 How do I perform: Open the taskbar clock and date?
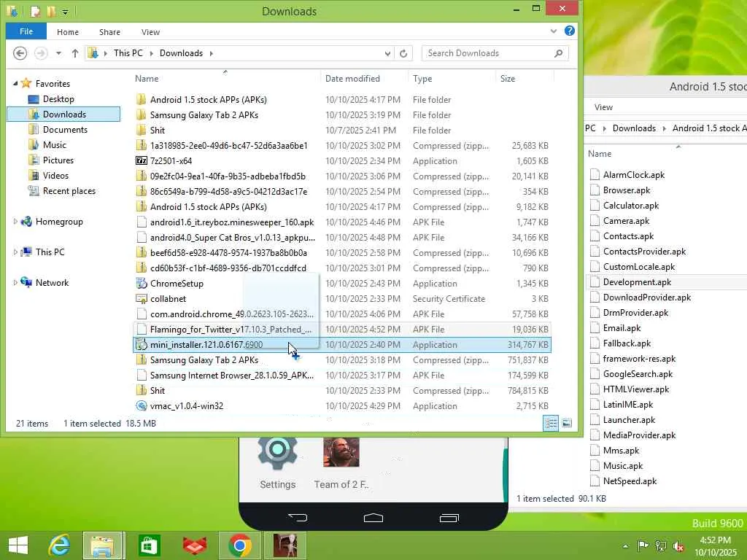click(715, 546)
